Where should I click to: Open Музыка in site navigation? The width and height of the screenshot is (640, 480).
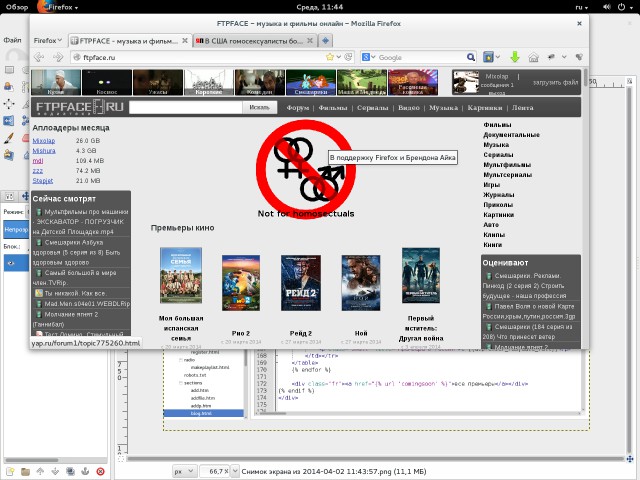click(x=443, y=108)
